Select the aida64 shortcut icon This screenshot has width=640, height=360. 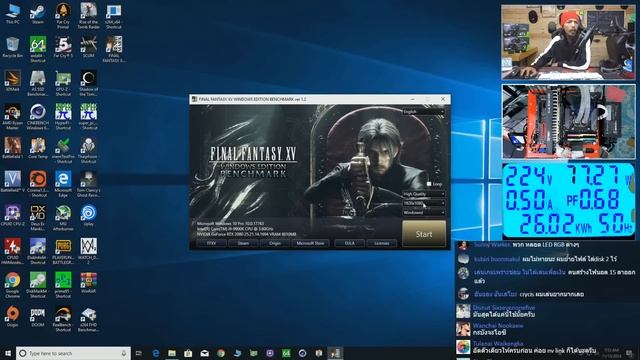tap(38, 49)
